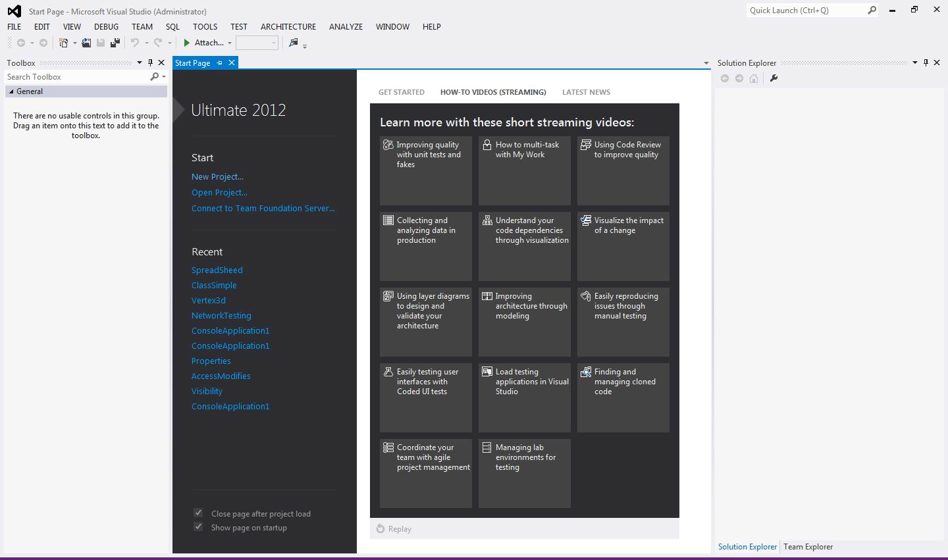
Task: Toggle Close page after project load checkbox
Action: 198,513
